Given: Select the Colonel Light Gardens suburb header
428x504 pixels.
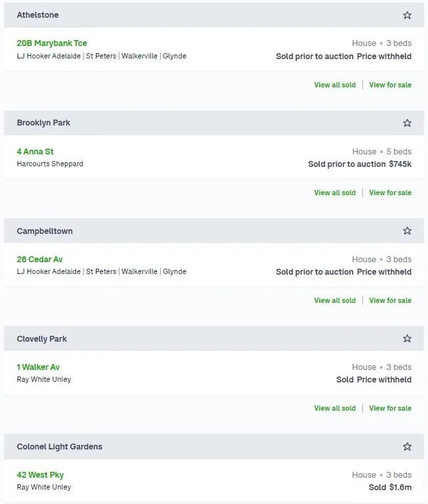Looking at the screenshot, I should point(214,446).
